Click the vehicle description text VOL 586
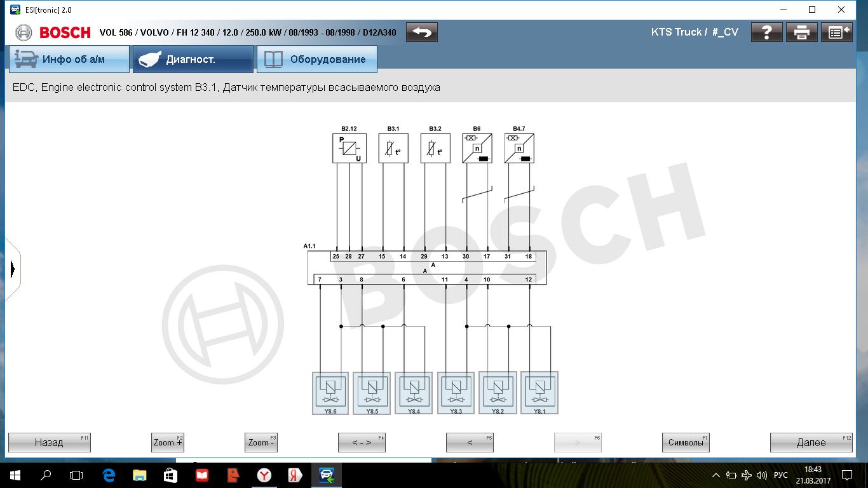 248,32
